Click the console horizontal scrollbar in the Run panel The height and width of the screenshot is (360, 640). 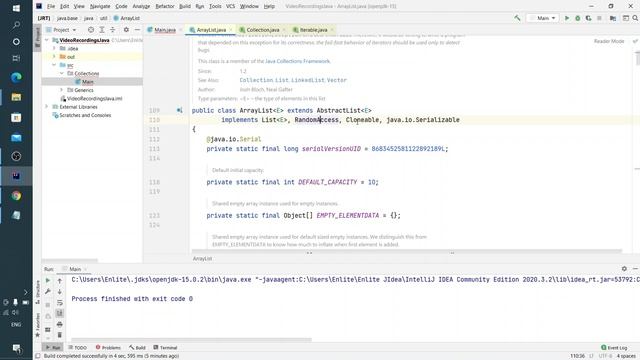(191, 340)
